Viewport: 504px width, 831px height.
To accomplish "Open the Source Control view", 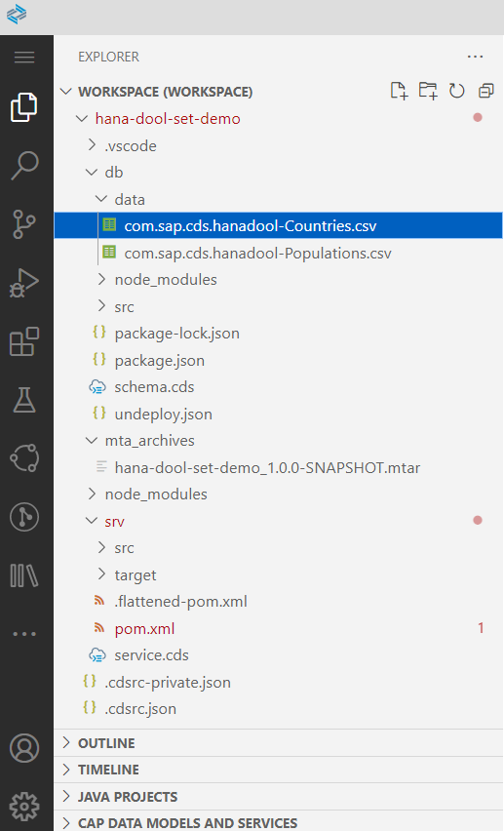I will (x=24, y=223).
